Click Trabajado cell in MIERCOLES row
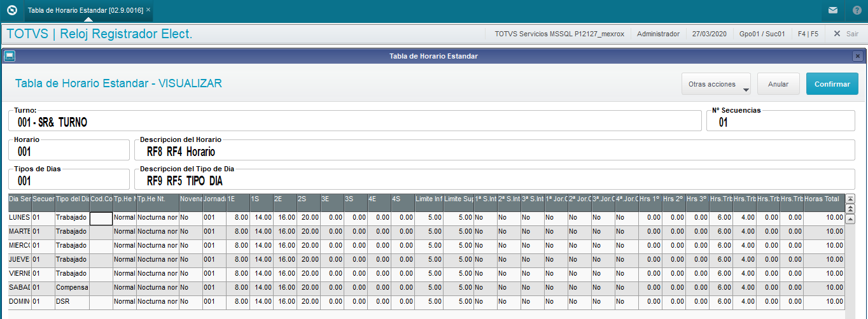Screen dimensions: 868x319 [x=72, y=245]
